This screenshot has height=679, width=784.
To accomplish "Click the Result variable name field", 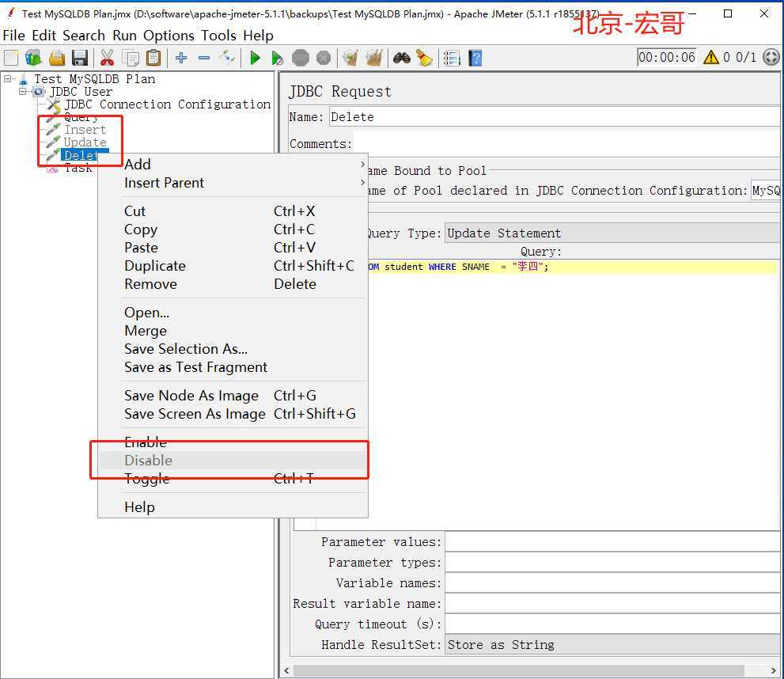I will pos(613,604).
